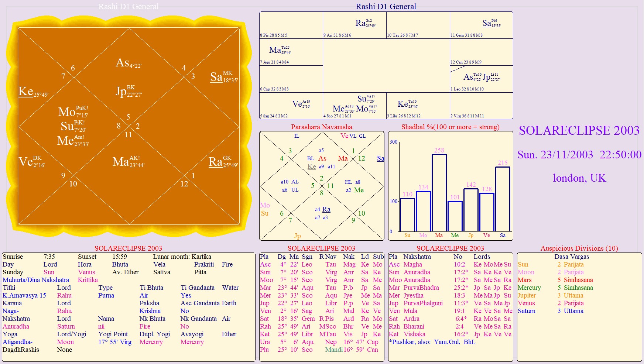Click the Mars bar labeled 258 in Shadbal chart
The width and height of the screenshot is (644, 364).
pos(439,193)
